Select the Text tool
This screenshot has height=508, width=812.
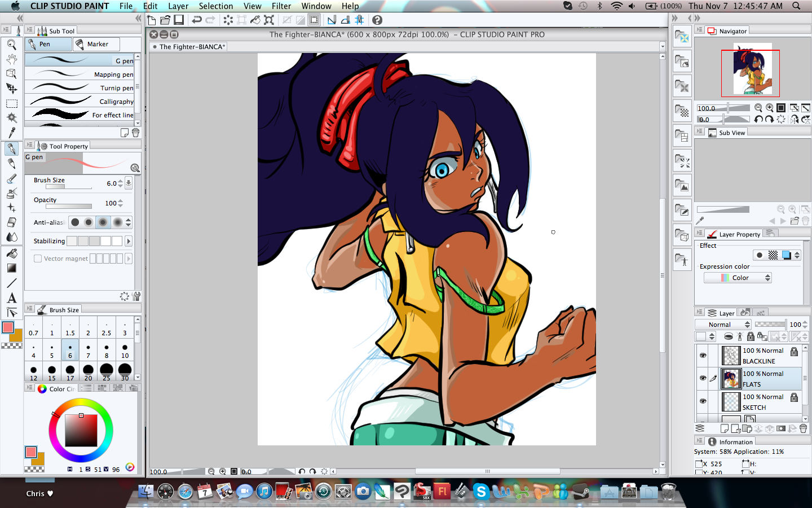(x=11, y=298)
